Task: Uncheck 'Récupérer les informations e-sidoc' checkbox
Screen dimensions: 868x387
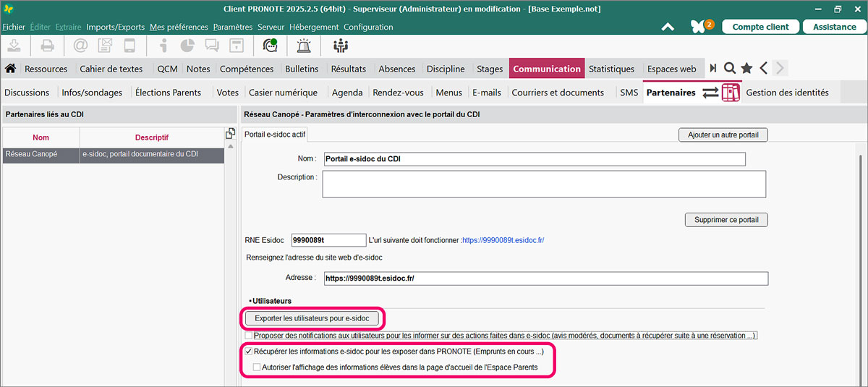Action: [x=249, y=352]
